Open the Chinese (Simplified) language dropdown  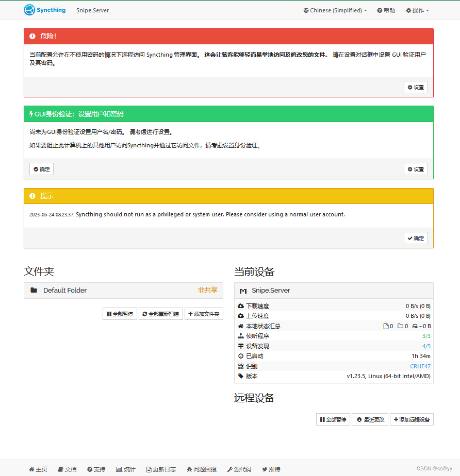[335, 10]
